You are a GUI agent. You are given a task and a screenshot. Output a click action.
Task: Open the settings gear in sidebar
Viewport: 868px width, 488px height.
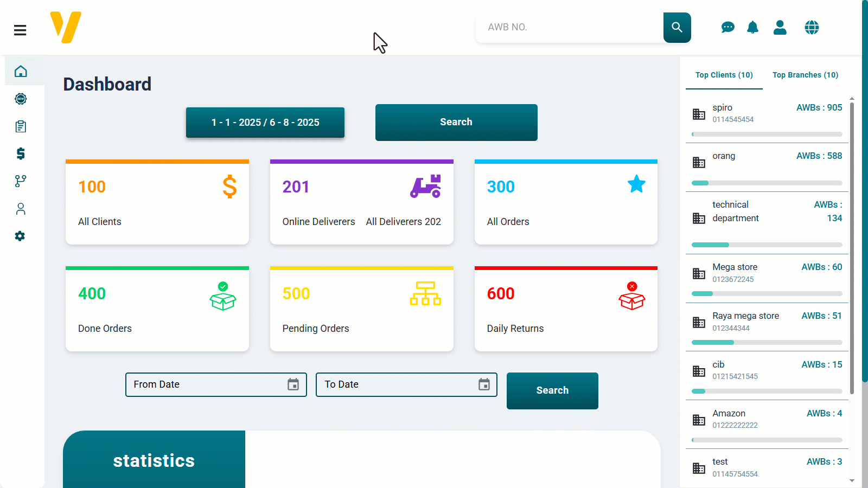point(20,236)
